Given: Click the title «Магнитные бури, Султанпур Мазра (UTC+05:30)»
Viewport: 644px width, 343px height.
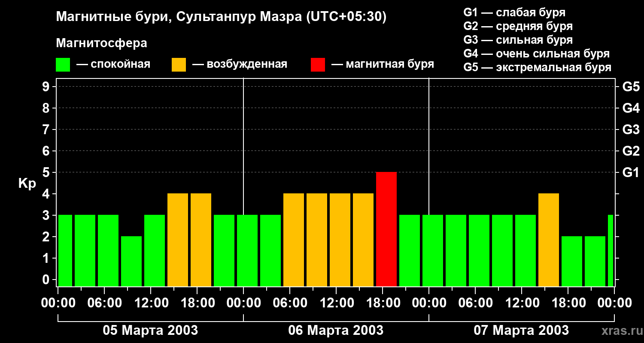Looking at the screenshot, I should pyautogui.click(x=222, y=17).
